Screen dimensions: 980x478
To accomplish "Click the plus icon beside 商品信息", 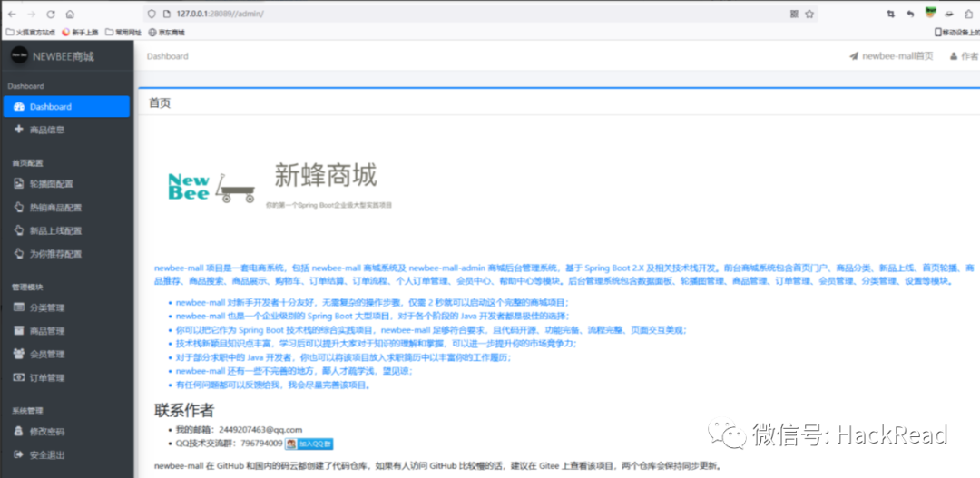I will coord(18,130).
